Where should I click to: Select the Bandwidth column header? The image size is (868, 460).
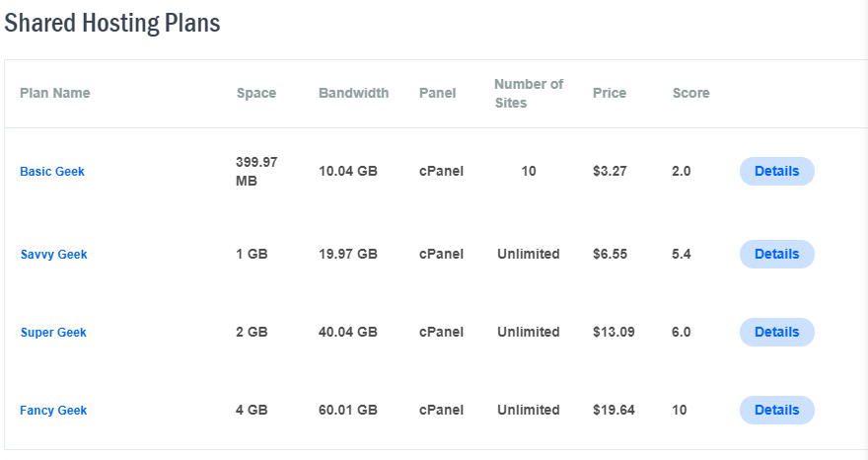tap(353, 94)
